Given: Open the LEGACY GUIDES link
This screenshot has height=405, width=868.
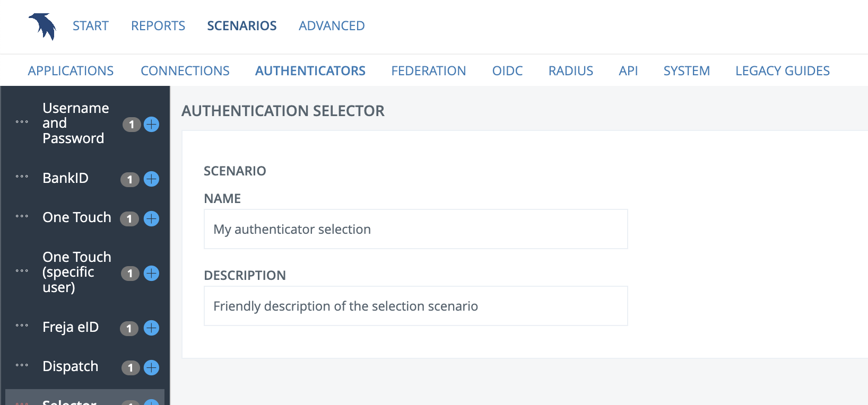Looking at the screenshot, I should [x=783, y=71].
